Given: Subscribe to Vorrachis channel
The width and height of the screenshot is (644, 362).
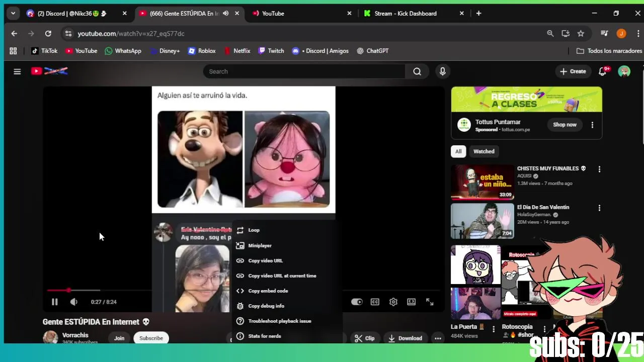Looking at the screenshot, I should 151,338.
